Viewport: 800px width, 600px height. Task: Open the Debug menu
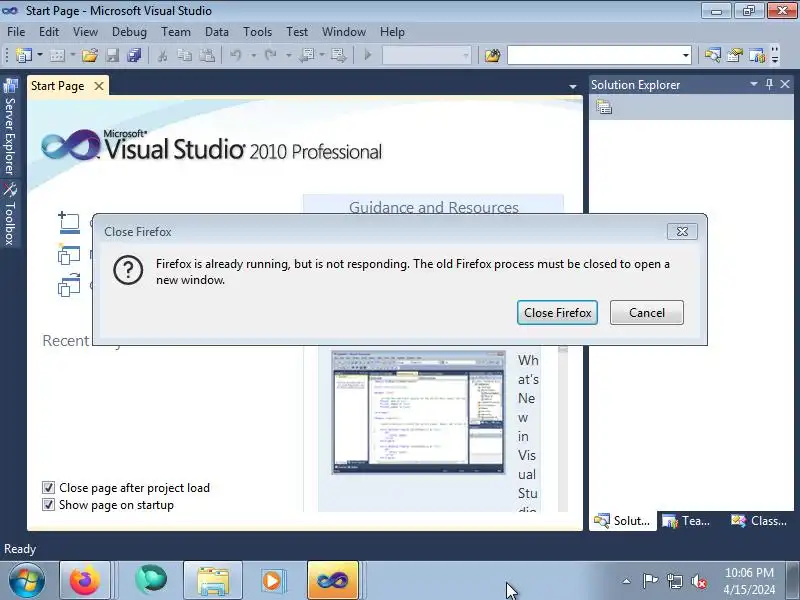tap(129, 32)
